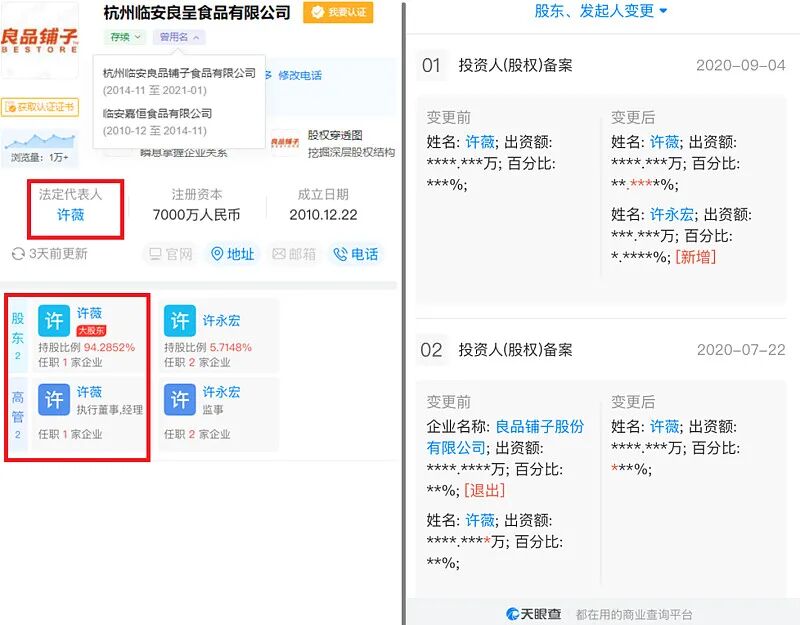Viewport: 800px width, 625px height.
Task: Click the 获取认证证书 badge button
Action: click(40, 107)
